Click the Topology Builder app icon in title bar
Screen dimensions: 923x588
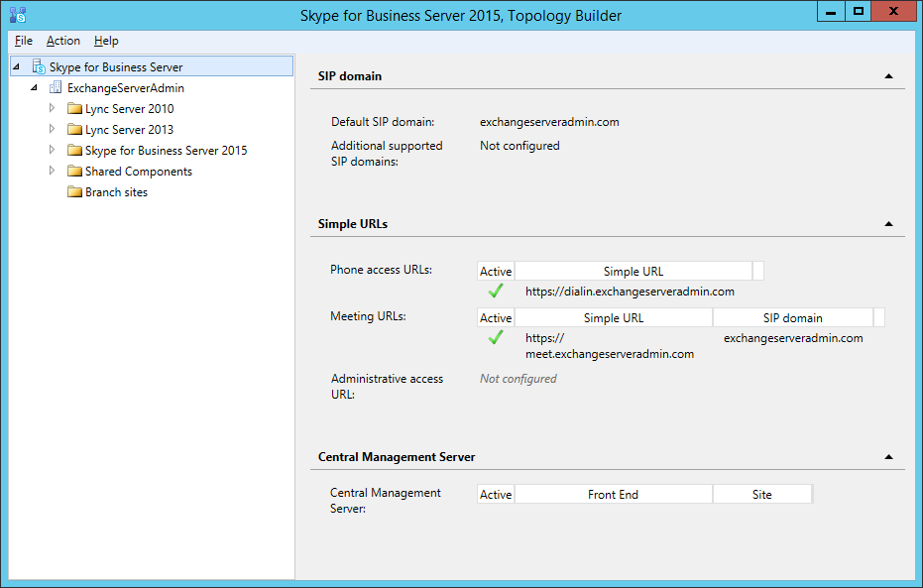(x=18, y=15)
